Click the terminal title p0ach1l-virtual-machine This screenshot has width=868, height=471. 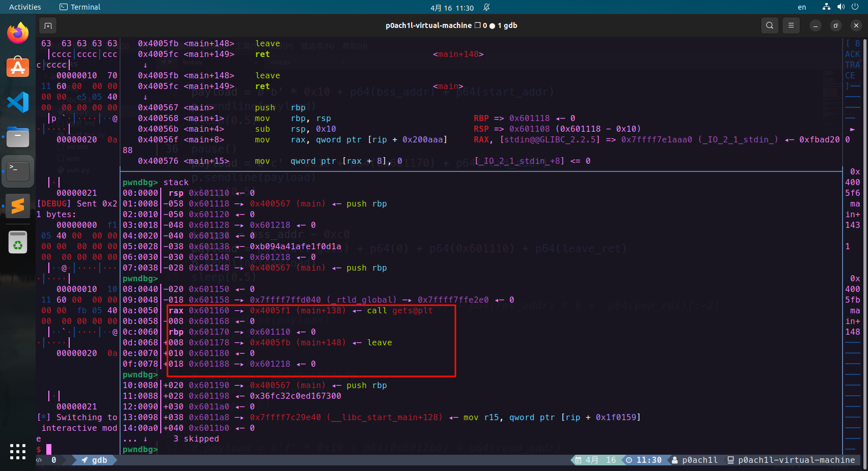tap(451, 25)
